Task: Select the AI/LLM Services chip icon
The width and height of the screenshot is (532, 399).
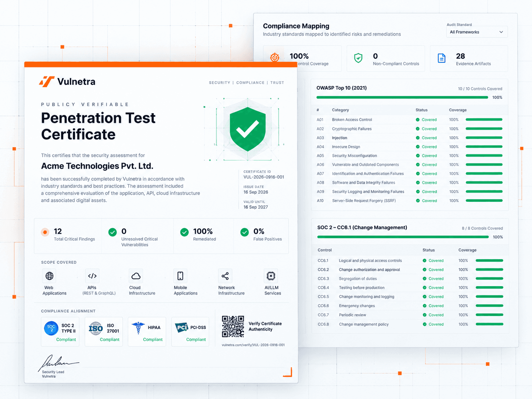Action: (x=271, y=276)
